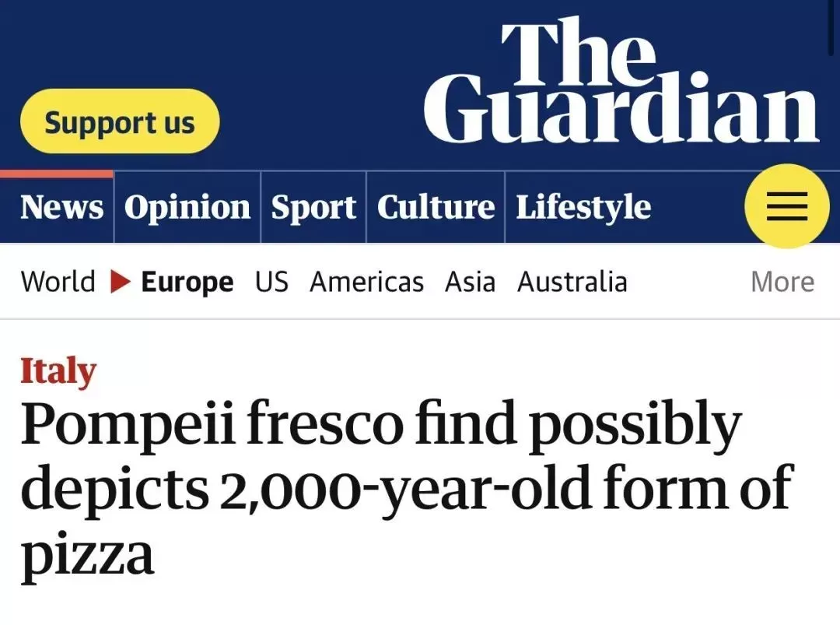
Task: Open the News tab
Action: click(x=61, y=207)
